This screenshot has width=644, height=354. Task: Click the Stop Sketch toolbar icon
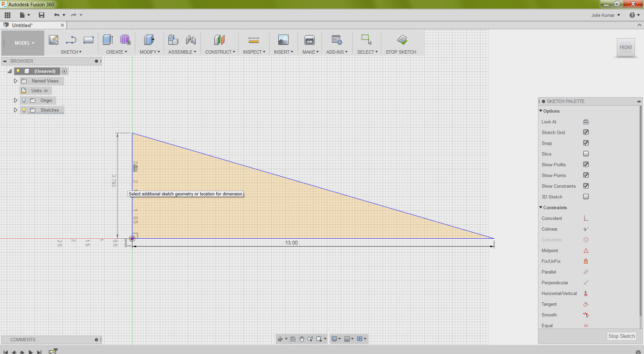402,40
